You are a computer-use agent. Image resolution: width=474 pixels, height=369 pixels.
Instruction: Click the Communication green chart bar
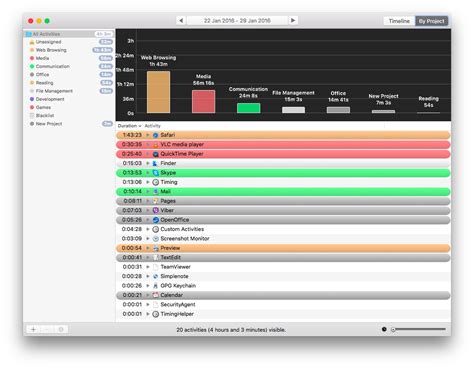click(x=248, y=108)
